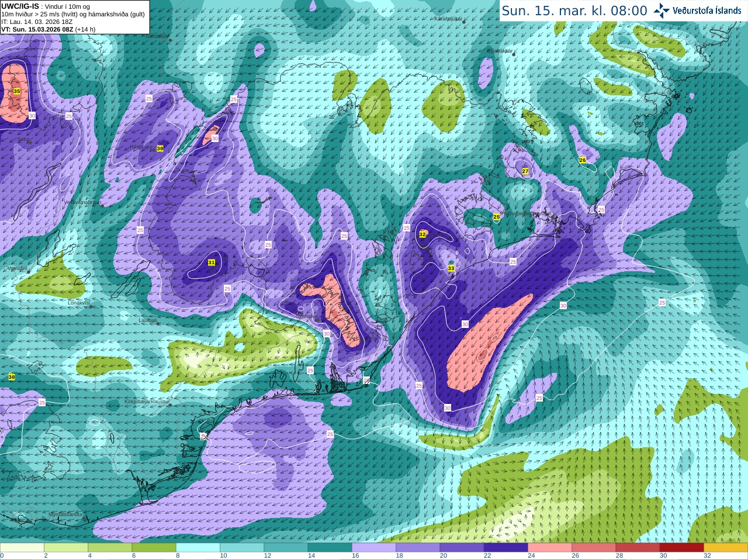This screenshot has height=560, width=748.
Task: Click the yellow 30 marker beside Hágöngur
Action: [x=160, y=148]
